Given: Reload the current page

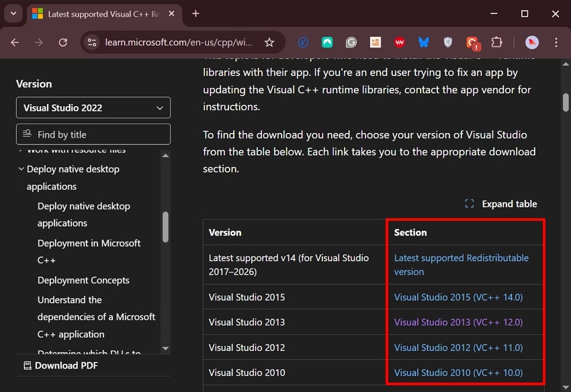Looking at the screenshot, I should point(62,42).
